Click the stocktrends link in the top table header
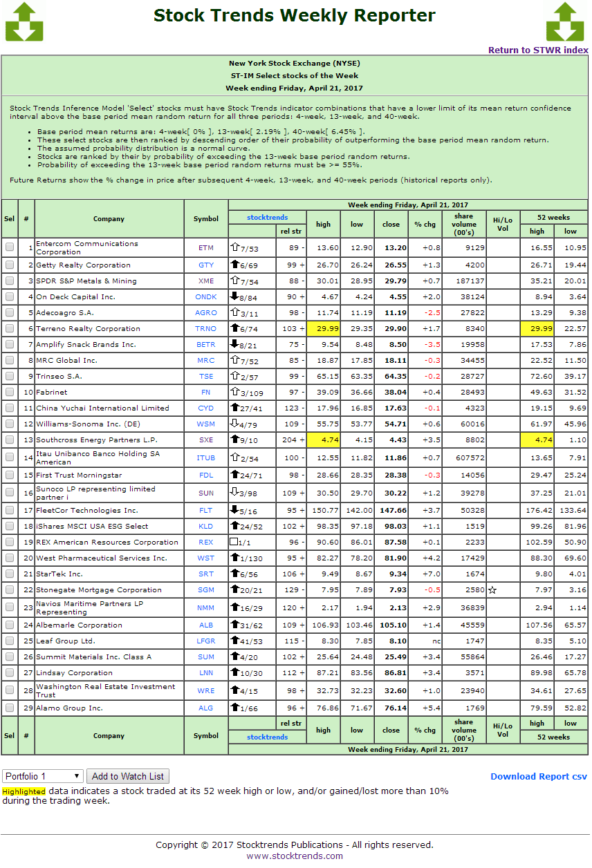 point(267,217)
